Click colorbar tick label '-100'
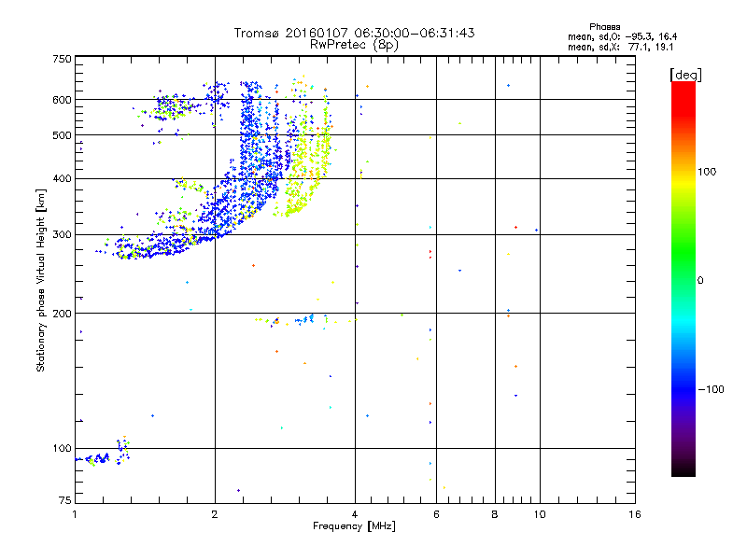This screenshot has height=560, width=747. coord(711,389)
